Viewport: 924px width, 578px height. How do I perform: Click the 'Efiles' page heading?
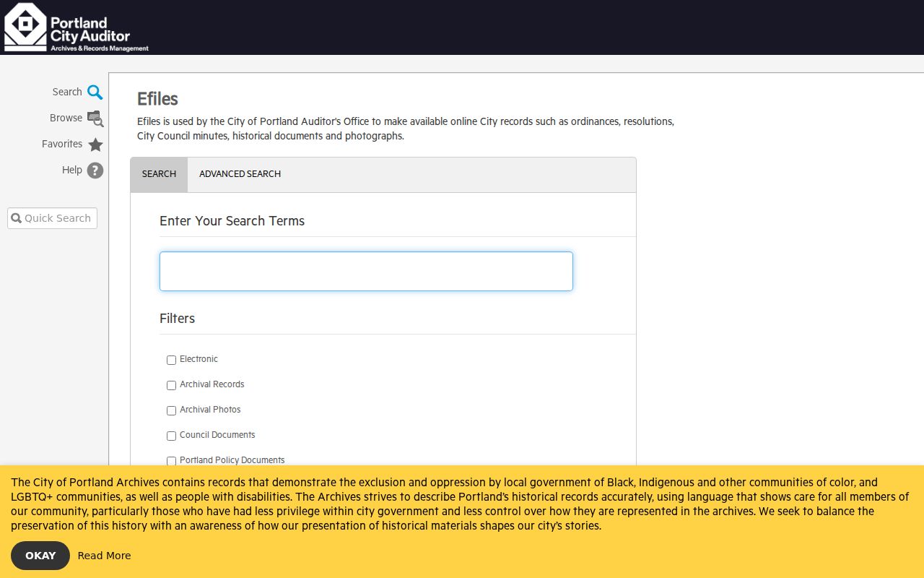coord(157,99)
